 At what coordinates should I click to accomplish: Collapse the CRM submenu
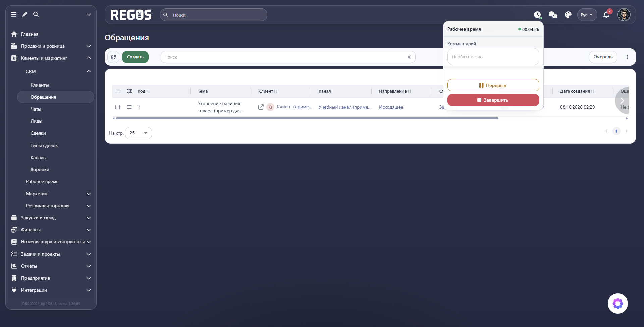(x=89, y=71)
